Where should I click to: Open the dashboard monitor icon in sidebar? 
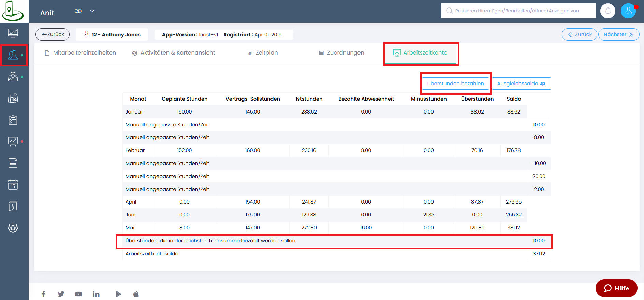[13, 33]
